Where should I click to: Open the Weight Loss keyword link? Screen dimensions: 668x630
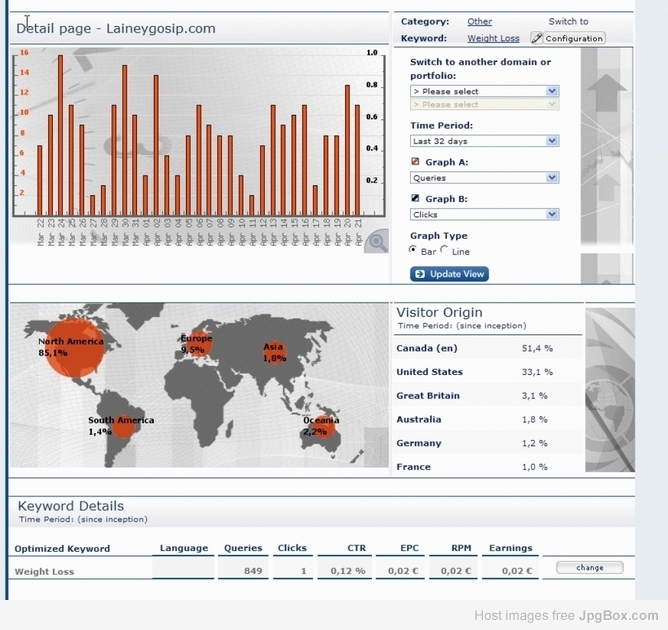493,38
